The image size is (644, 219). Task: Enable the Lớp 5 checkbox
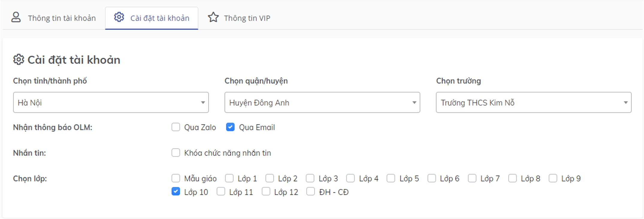click(x=391, y=178)
